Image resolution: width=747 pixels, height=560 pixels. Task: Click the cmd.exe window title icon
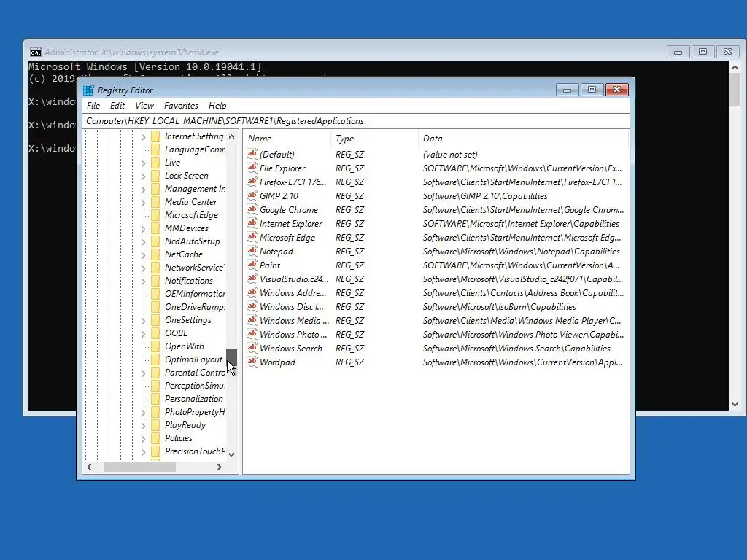tap(35, 52)
